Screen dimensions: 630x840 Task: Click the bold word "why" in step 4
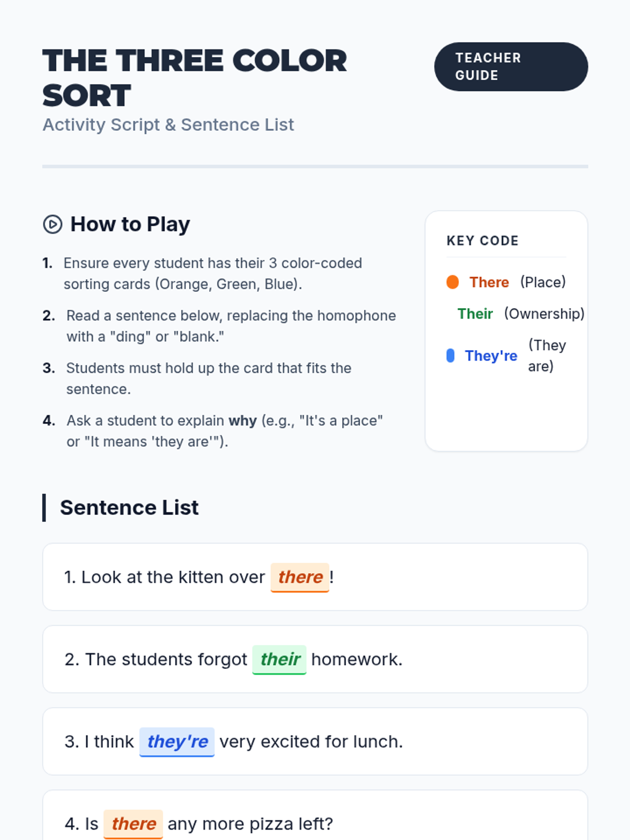243,421
